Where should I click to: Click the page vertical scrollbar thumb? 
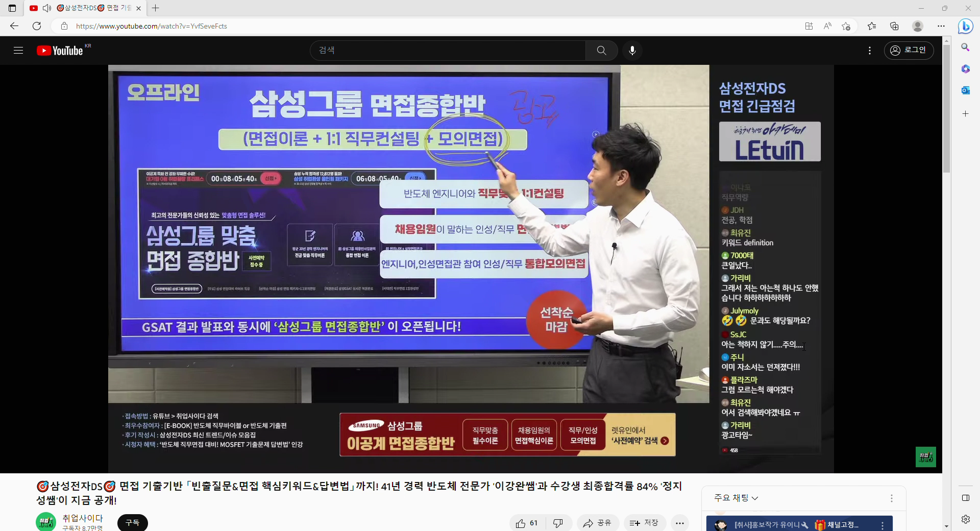(x=946, y=108)
